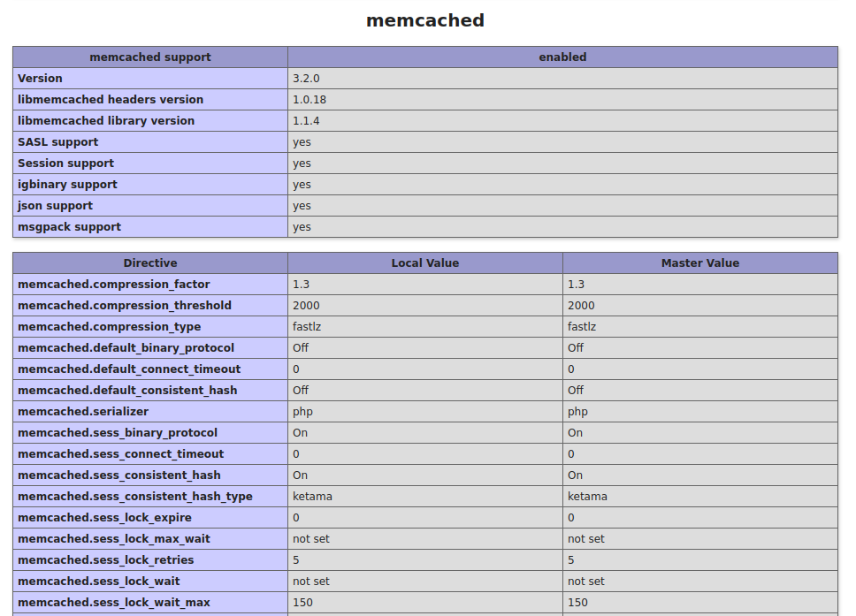Click yes value in msgpack support row
The height and width of the screenshot is (616, 856).
coord(302,227)
